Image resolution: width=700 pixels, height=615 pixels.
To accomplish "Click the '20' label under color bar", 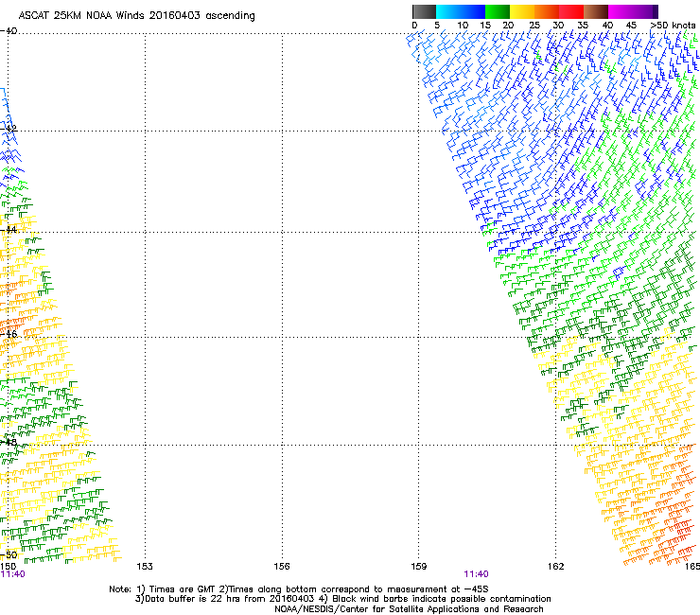I will pyautogui.click(x=508, y=26).
